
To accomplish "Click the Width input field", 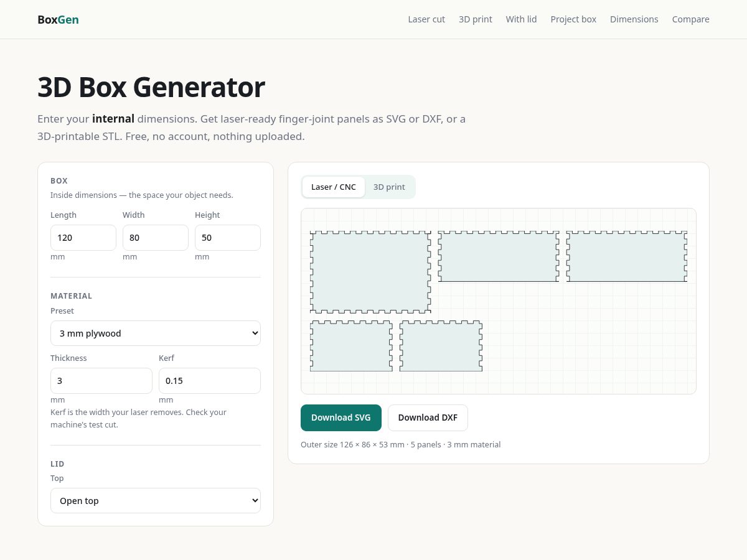I will tap(156, 238).
